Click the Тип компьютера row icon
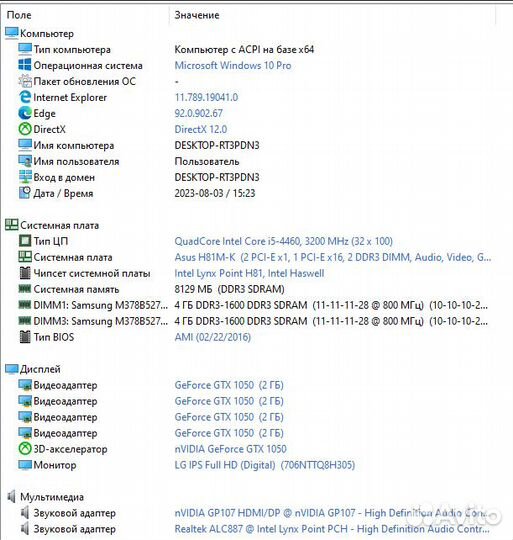The image size is (513, 540). 25,49
